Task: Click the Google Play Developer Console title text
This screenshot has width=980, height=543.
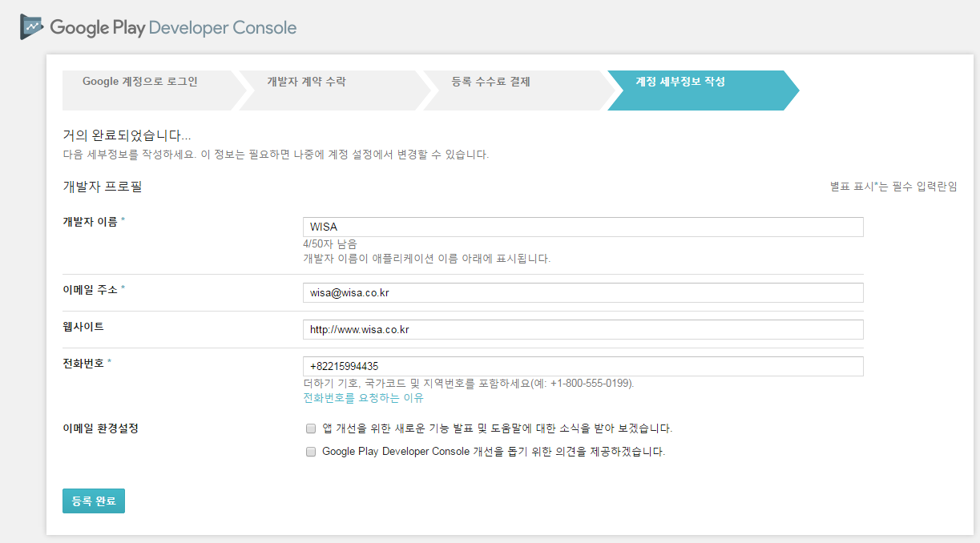Action: tap(173, 28)
